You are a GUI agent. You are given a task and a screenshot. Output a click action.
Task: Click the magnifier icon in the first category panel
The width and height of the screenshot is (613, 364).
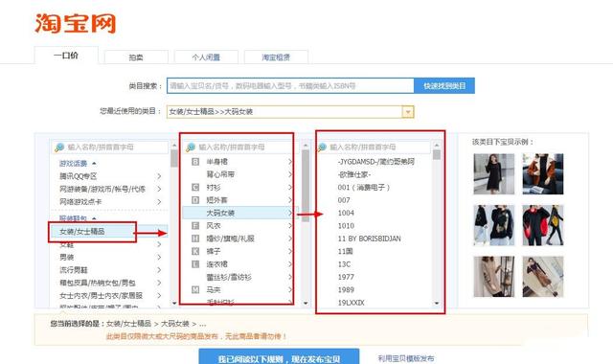pos(59,148)
